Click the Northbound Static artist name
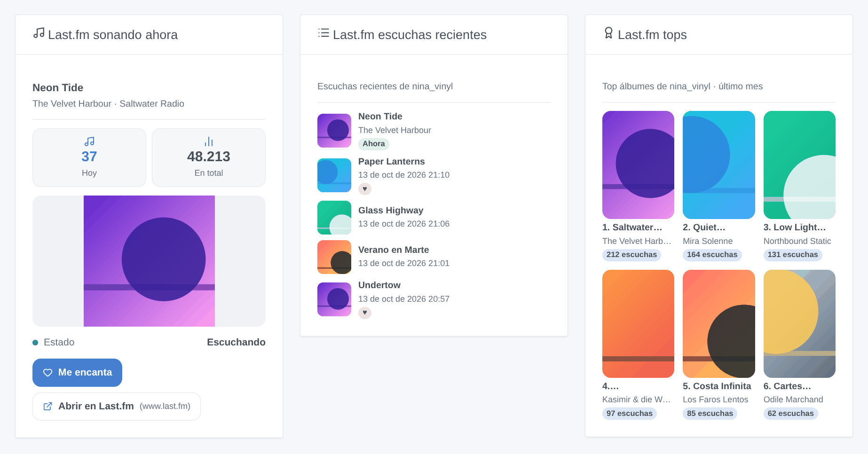Screen dimensions: 868x454 click(797, 241)
